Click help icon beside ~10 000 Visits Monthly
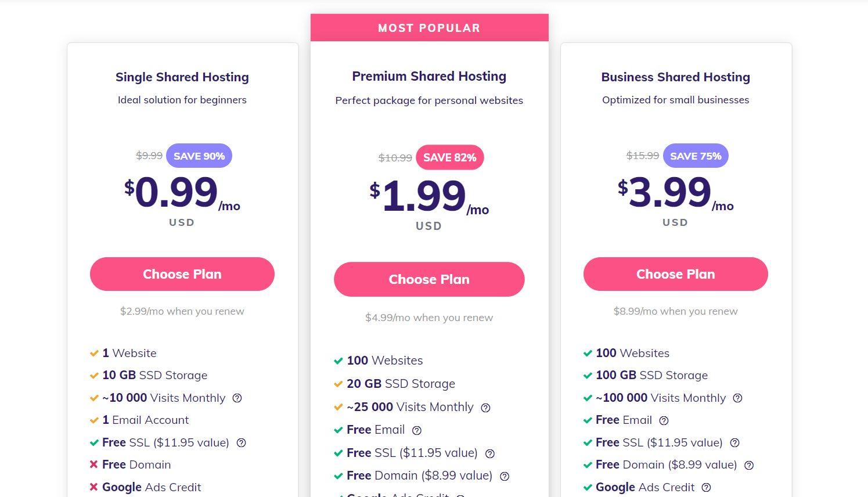The height and width of the screenshot is (497, 868). point(237,398)
